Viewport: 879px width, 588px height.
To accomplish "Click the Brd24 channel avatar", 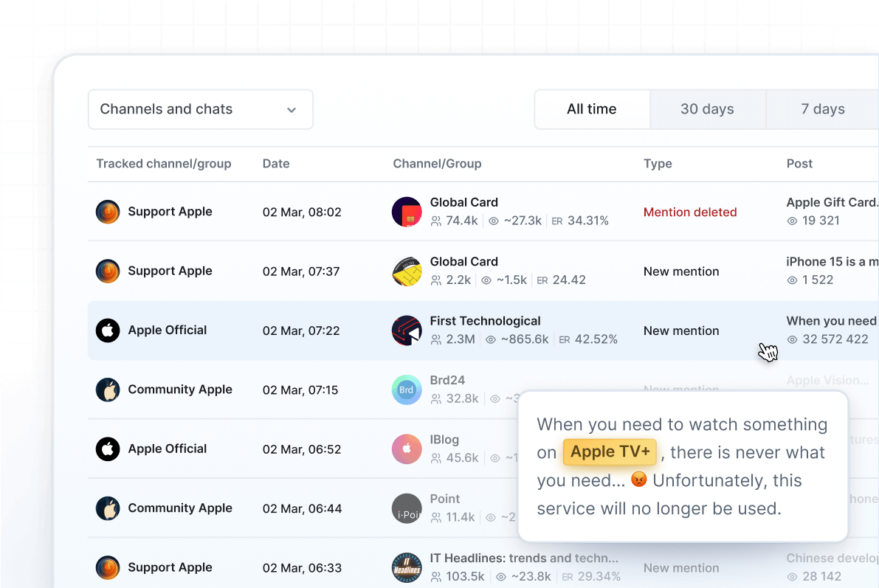I will point(407,390).
